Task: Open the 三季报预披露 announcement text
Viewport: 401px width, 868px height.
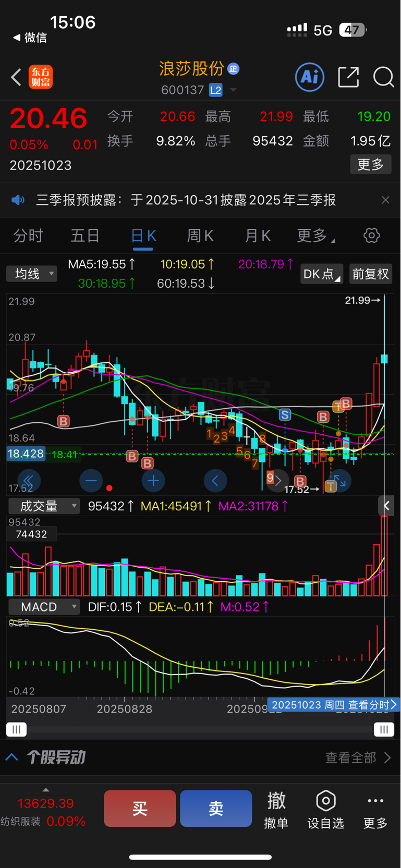Action: [186, 200]
